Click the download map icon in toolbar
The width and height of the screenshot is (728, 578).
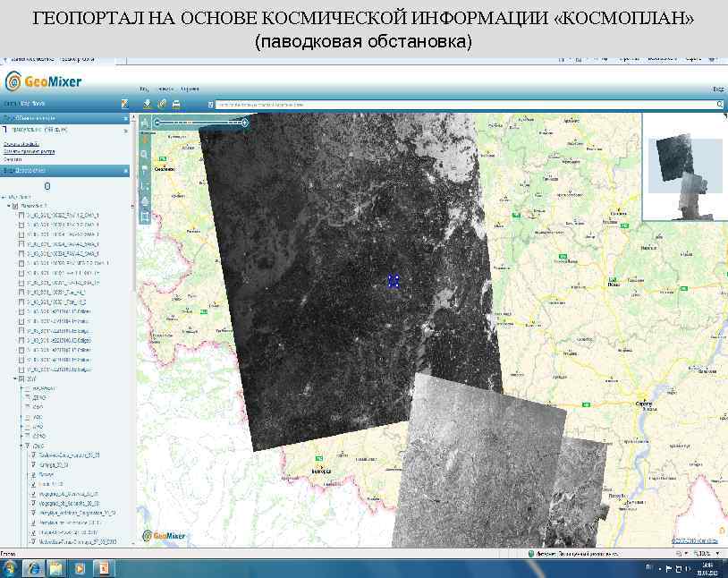148,104
